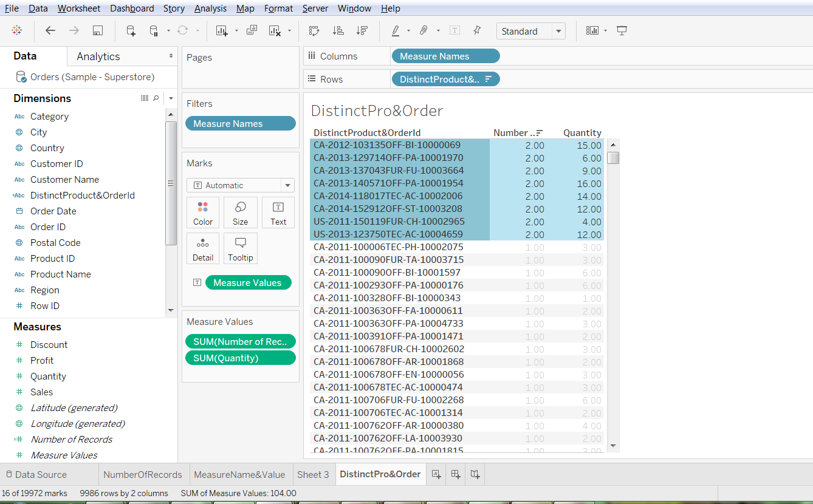813x504 pixels.
Task: Switch to the Analytics pane tab
Action: 98,56
